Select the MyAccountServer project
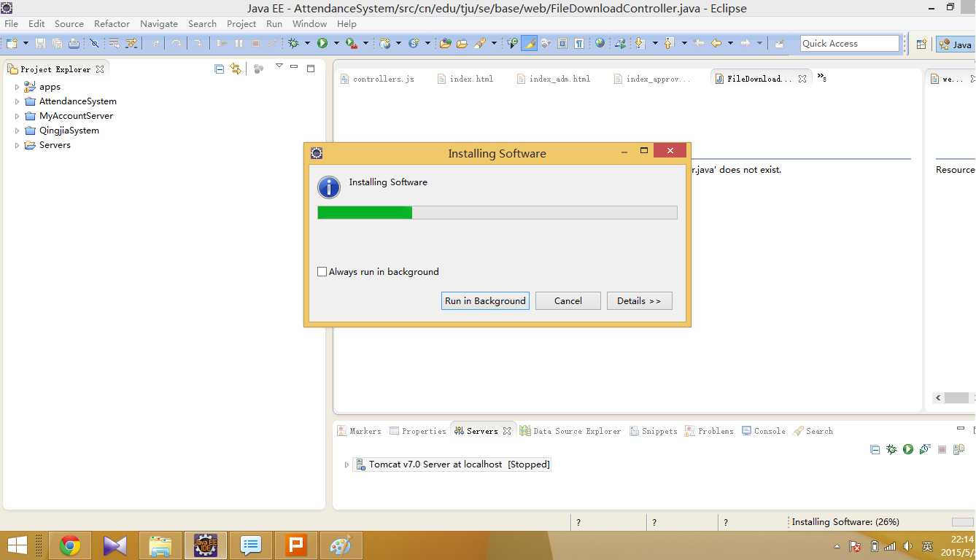Image resolution: width=976 pixels, height=560 pixels. [76, 116]
